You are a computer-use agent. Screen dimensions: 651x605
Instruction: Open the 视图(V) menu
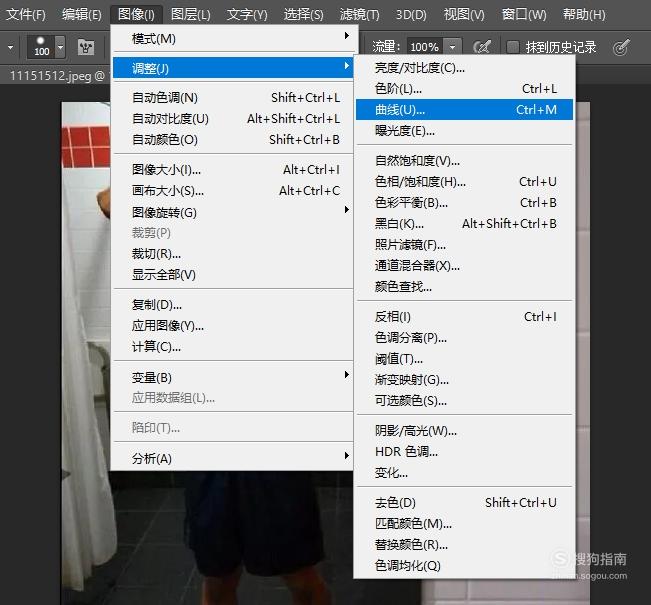[x=464, y=15]
